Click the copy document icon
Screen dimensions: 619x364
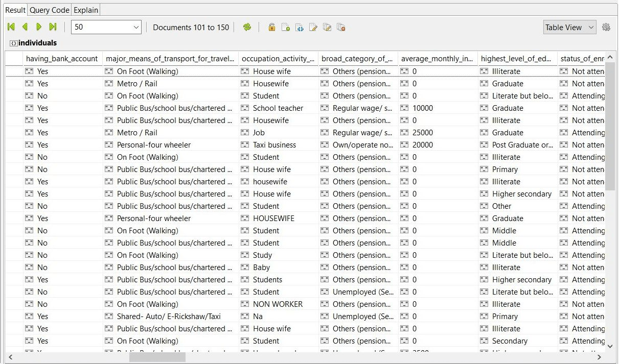(x=327, y=27)
